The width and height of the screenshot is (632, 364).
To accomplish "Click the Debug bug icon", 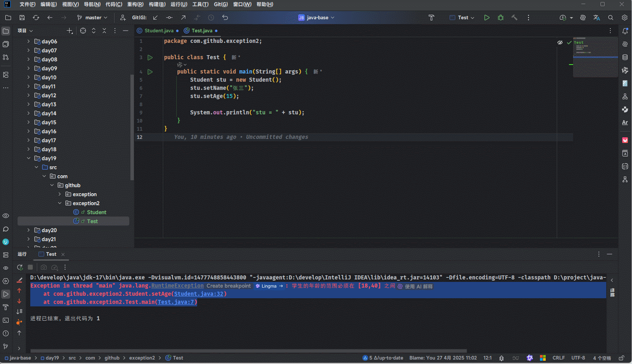I will coord(501,18).
